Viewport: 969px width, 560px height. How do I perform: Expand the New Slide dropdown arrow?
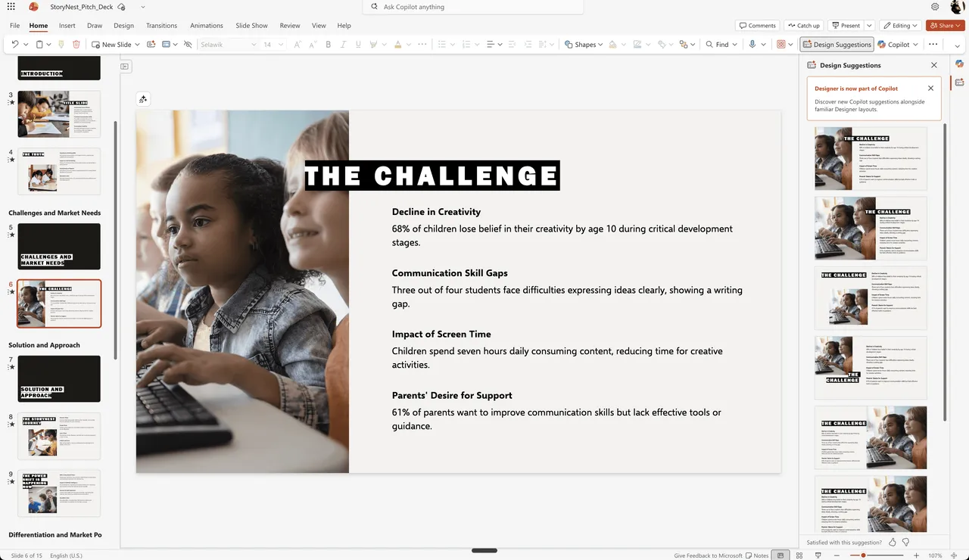137,45
